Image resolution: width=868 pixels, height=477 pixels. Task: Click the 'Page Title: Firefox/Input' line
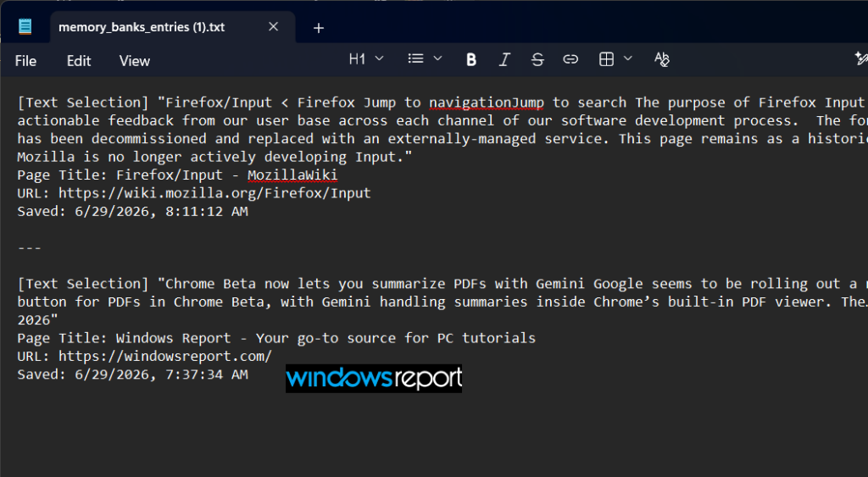pos(177,175)
